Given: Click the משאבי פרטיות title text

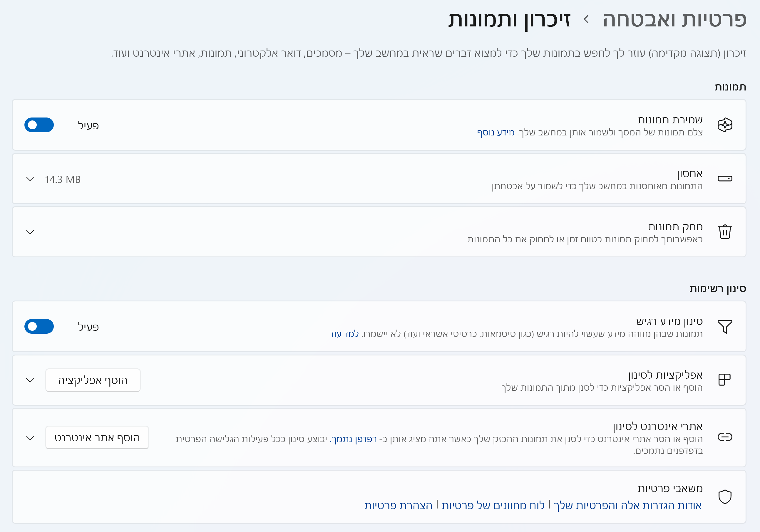Looking at the screenshot, I should pos(670,488).
